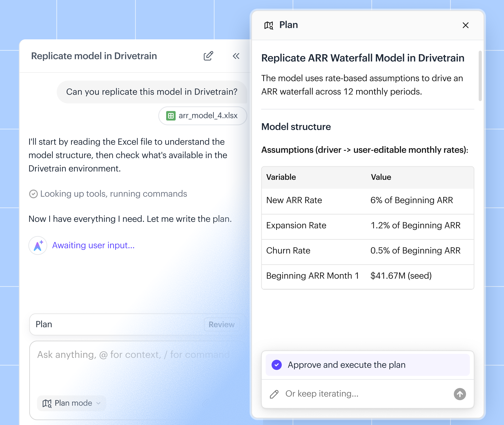Click the send arrow button
Screen dimensions: 504x425
coord(460,394)
